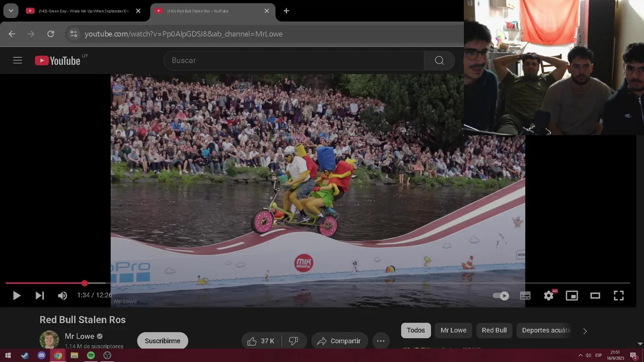644x362 pixels.
Task: Click the Chrome taskbar icon
Action: (58, 355)
